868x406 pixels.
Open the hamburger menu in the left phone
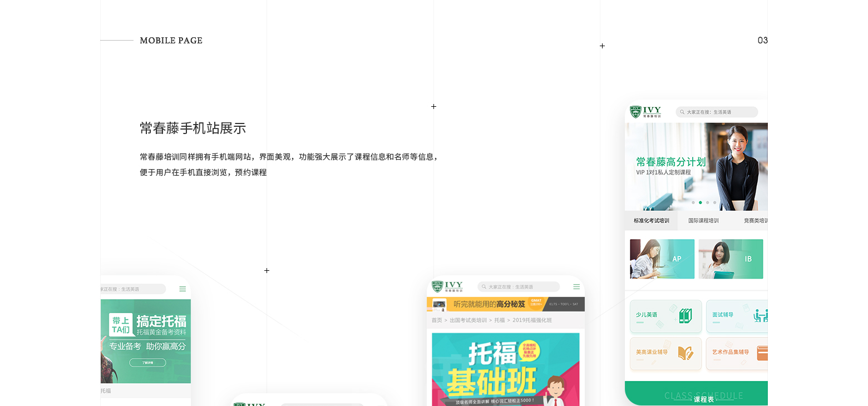pos(183,289)
